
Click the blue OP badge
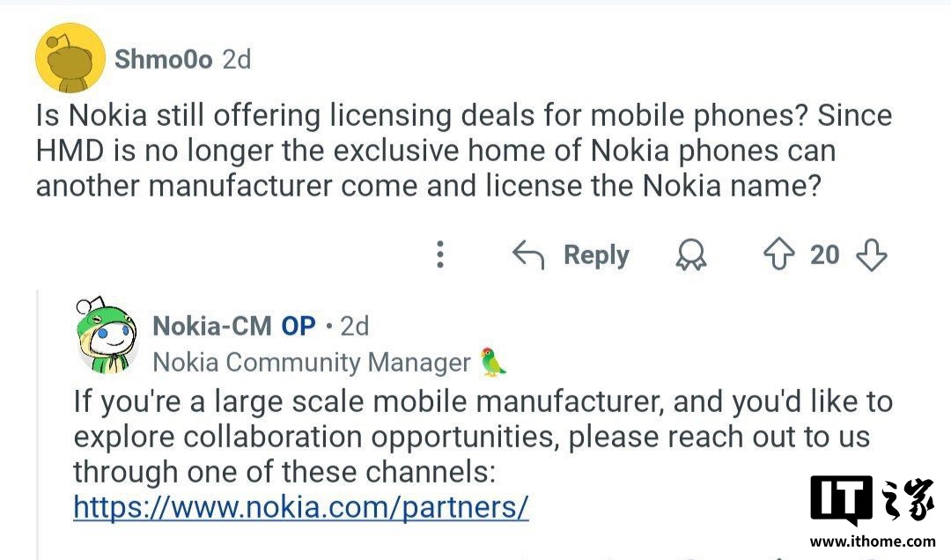point(299,326)
